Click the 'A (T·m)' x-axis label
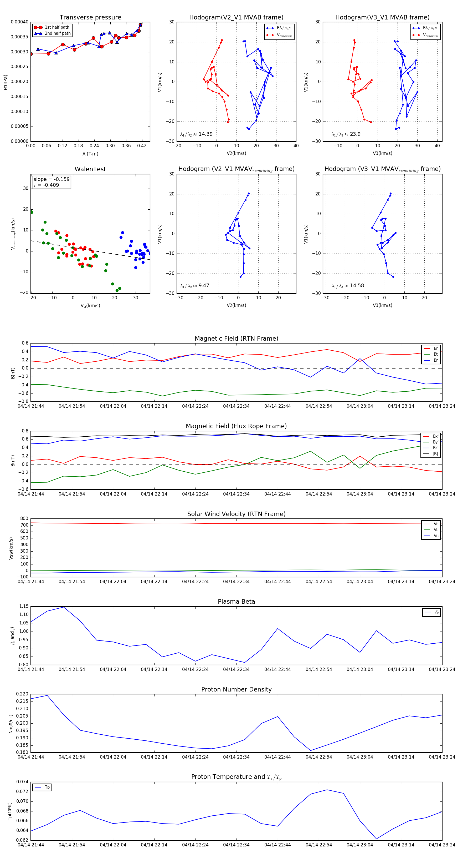 tap(90, 154)
